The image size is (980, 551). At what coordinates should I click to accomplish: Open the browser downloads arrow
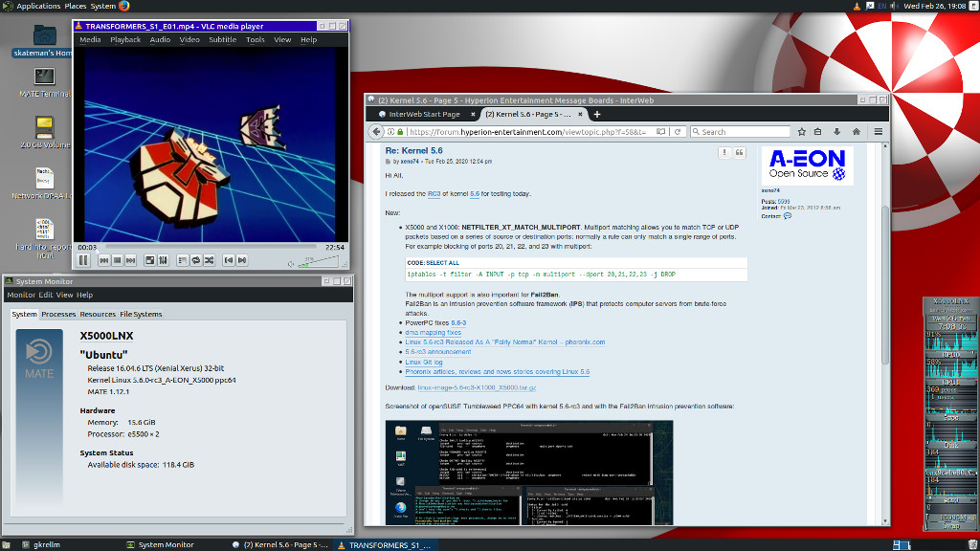tap(836, 132)
